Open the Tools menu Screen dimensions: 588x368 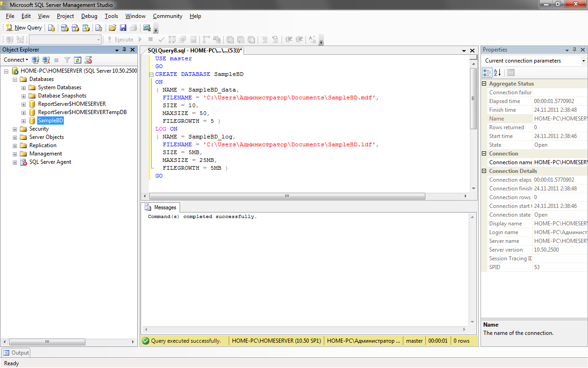tap(111, 16)
